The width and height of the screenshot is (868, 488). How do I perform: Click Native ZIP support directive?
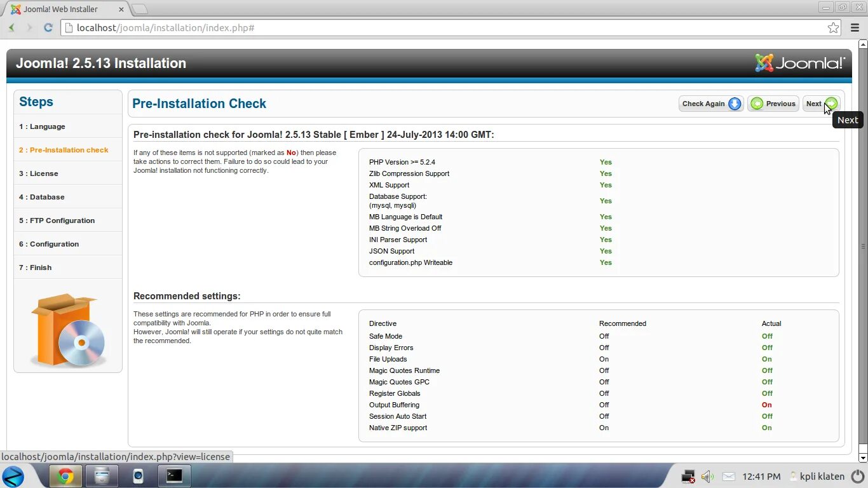[x=398, y=428]
